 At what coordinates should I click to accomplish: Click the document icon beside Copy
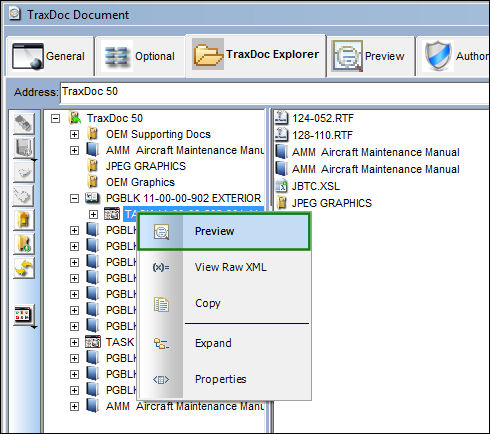point(161,304)
